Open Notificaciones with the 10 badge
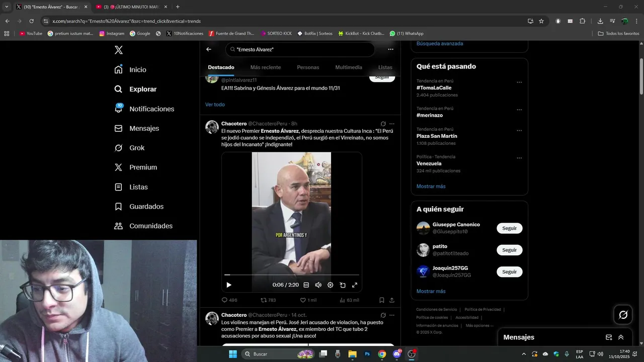The image size is (644, 362). 144,109
